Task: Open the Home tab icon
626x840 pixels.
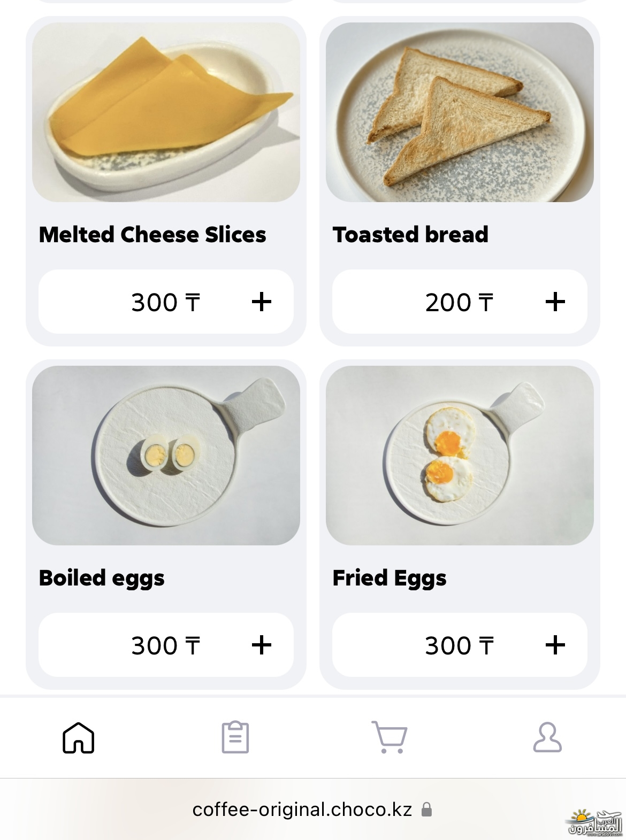Action: (79, 737)
